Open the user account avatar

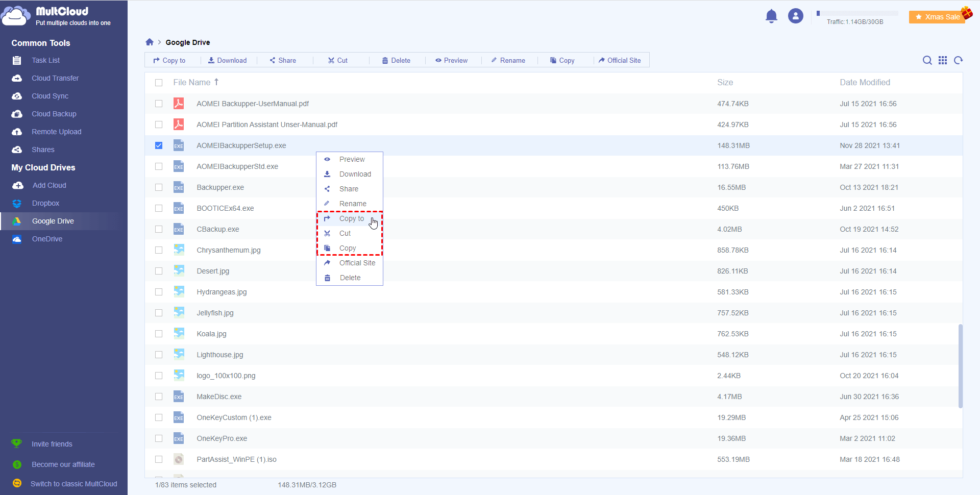point(795,16)
